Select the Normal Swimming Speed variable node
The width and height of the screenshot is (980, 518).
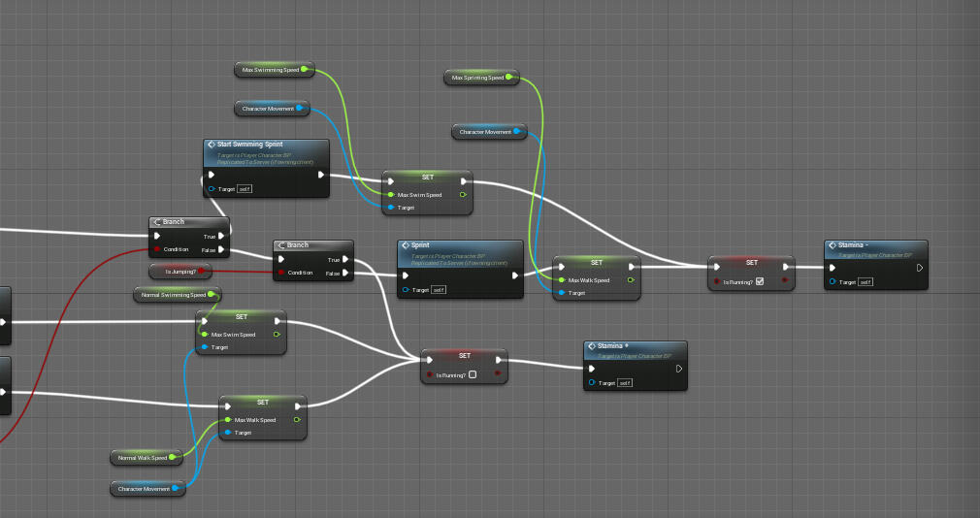[x=172, y=295]
